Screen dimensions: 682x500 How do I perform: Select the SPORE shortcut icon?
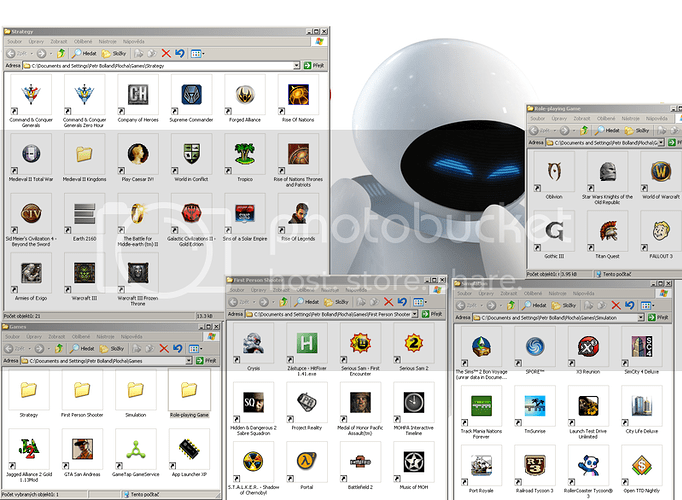(x=535, y=348)
